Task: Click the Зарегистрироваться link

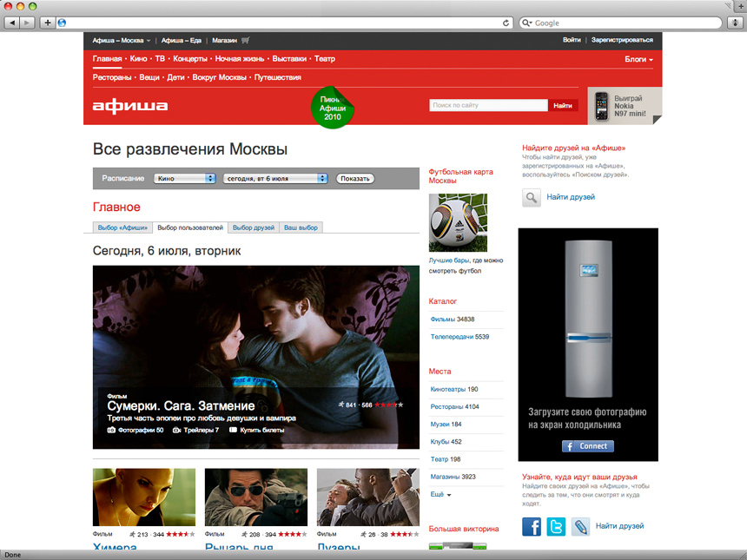Action: (622, 40)
